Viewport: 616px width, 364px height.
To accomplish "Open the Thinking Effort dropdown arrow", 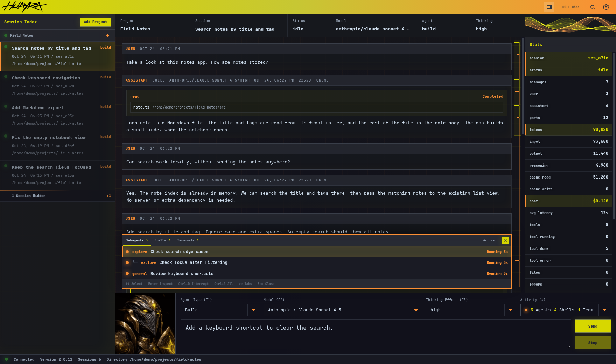I will tap(511, 310).
